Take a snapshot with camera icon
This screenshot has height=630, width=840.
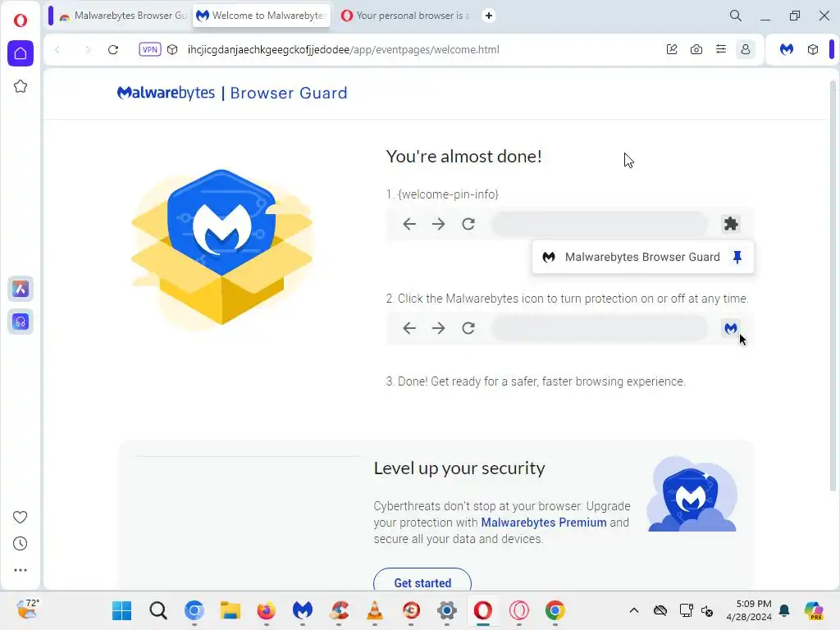[696, 49]
